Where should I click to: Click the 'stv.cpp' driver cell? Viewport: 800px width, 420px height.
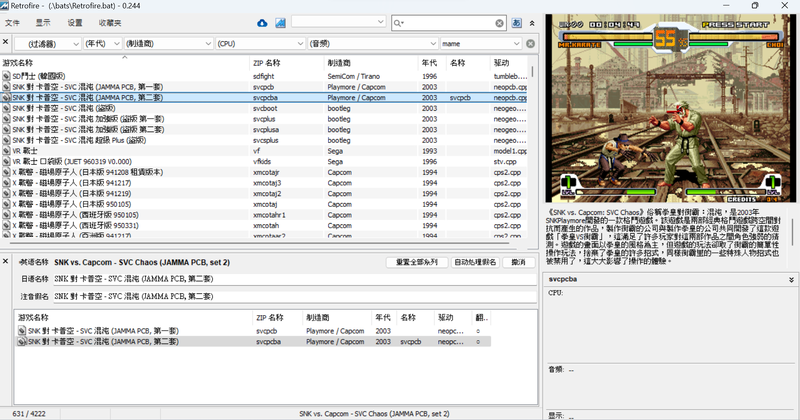505,162
